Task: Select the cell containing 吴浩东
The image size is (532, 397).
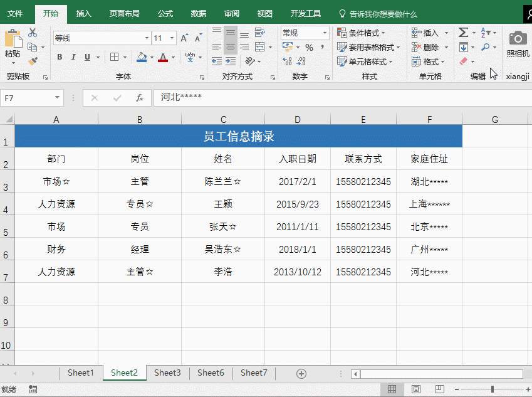Action: pyautogui.click(x=223, y=249)
